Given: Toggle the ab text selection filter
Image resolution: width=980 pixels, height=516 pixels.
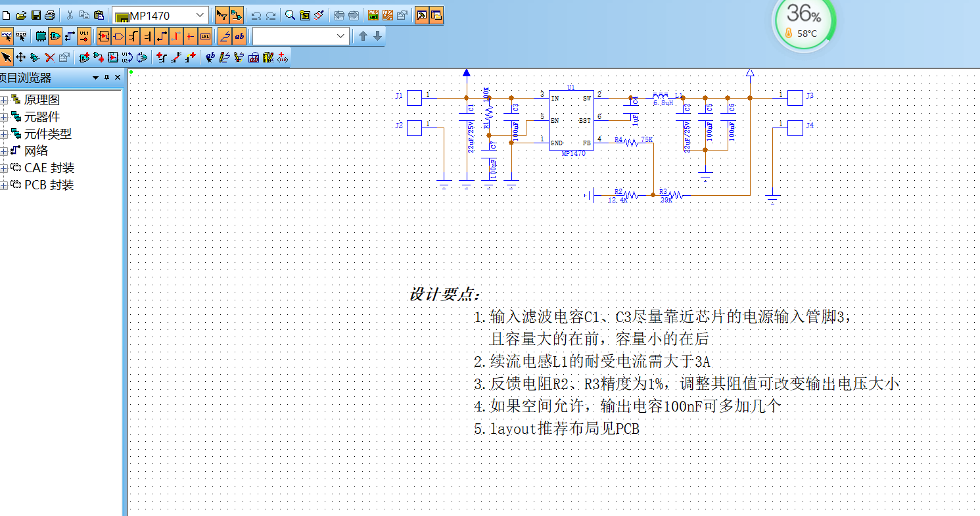Looking at the screenshot, I should (239, 36).
